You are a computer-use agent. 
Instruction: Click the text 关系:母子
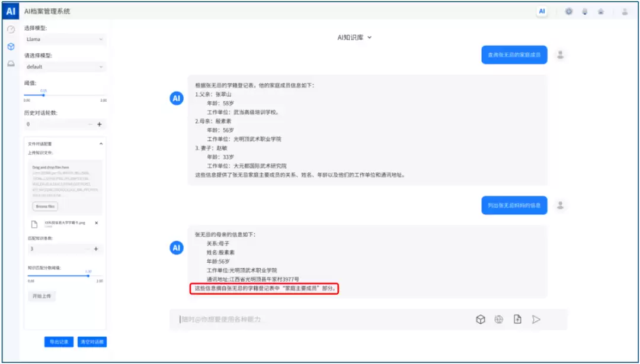pyautogui.click(x=218, y=243)
